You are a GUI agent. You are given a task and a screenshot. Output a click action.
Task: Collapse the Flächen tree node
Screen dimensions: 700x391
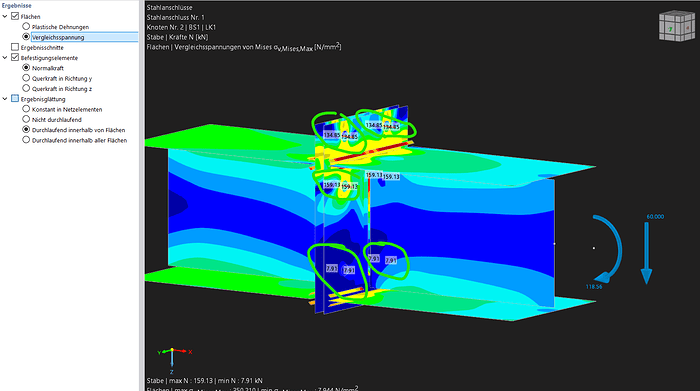pos(5,17)
